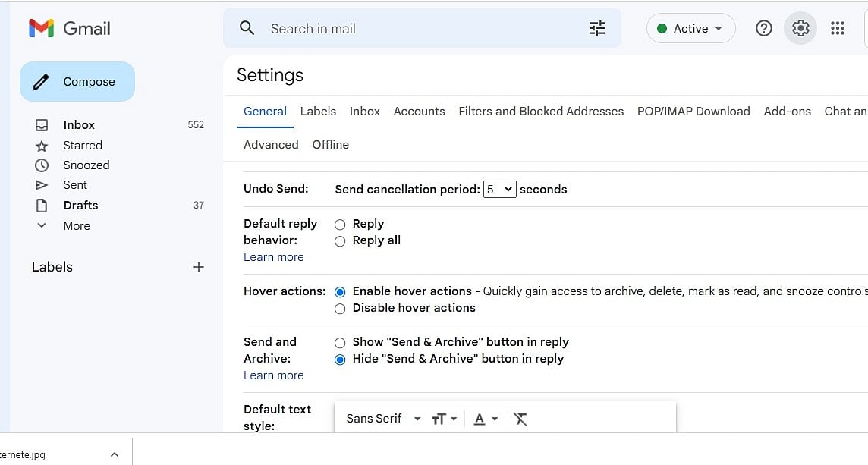Image resolution: width=868 pixels, height=465 pixels.
Task: Click the Settings gear icon
Action: click(800, 29)
